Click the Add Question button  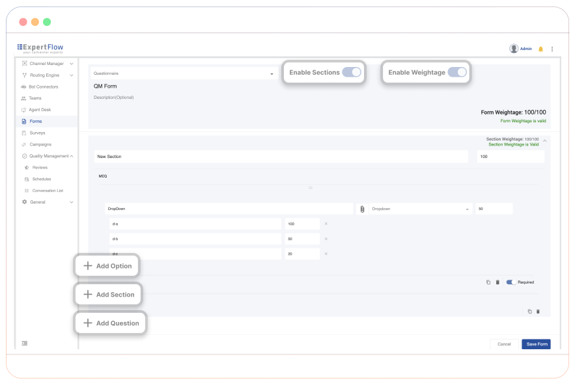tap(111, 323)
